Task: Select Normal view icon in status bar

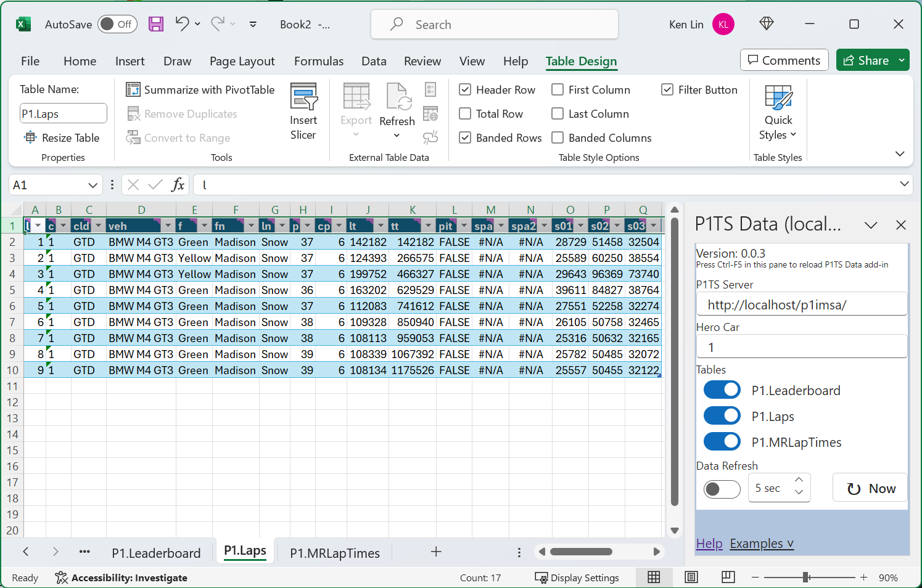Action: 654,577
